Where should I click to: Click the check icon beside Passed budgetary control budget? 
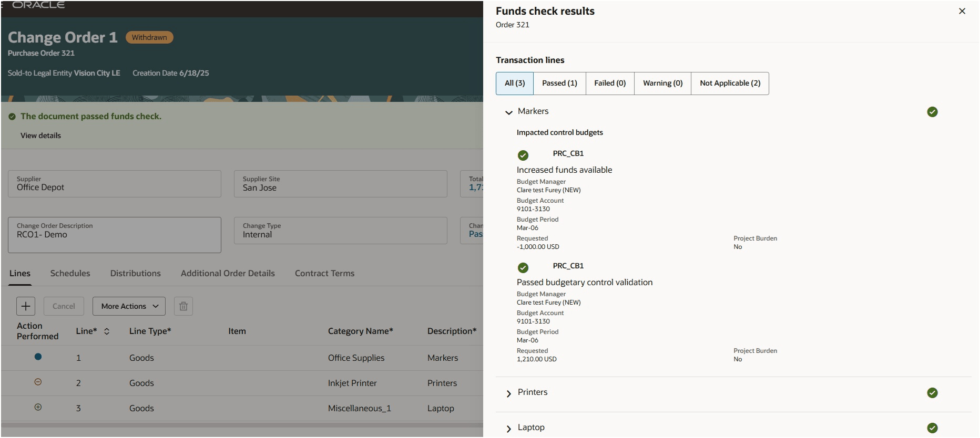(x=523, y=268)
